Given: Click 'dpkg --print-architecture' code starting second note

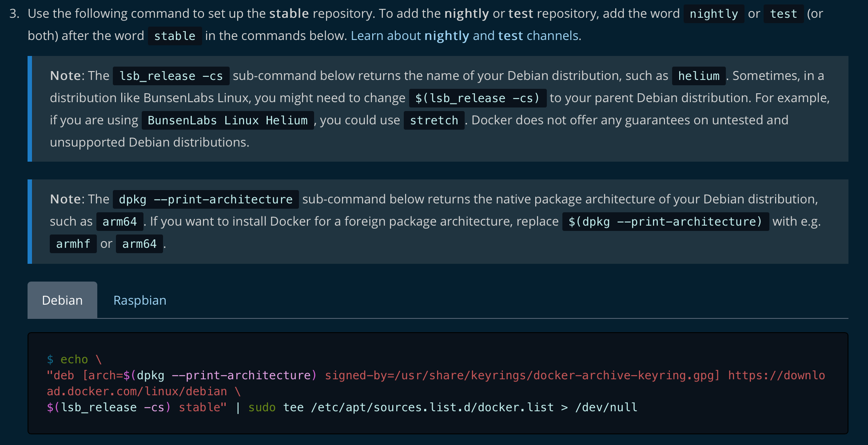Looking at the screenshot, I should coord(206,199).
